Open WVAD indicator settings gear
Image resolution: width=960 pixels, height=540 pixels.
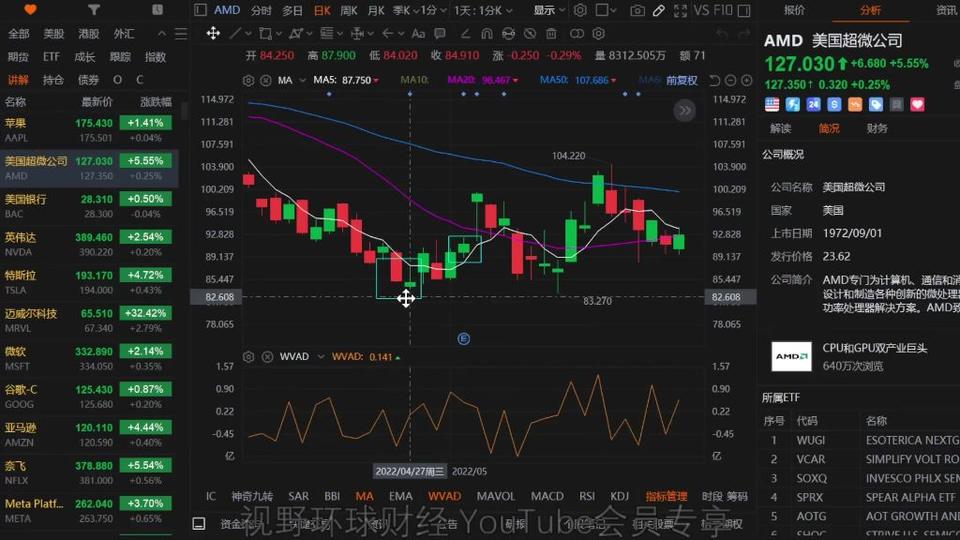click(248, 356)
